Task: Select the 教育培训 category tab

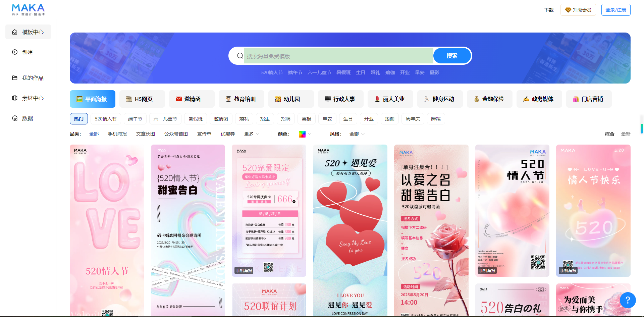Action: point(241,99)
